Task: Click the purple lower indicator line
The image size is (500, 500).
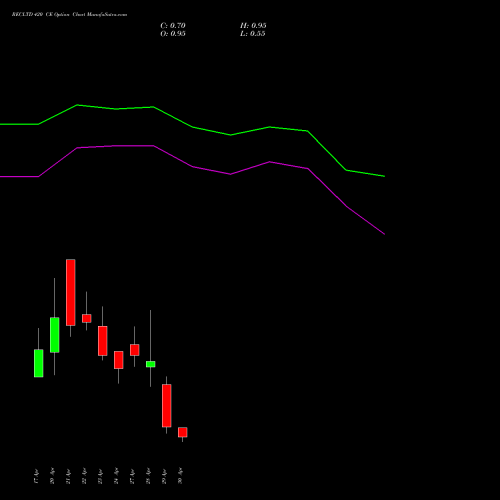Action: point(192,167)
